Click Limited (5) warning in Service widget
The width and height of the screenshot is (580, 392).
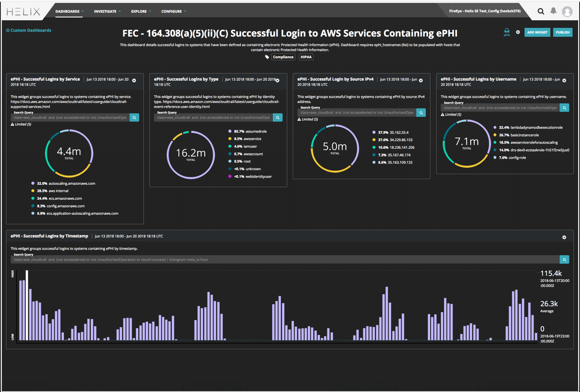pos(21,124)
